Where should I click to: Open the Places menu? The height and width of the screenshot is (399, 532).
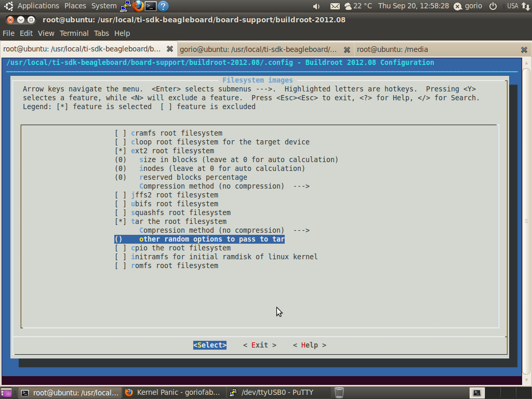coord(75,6)
